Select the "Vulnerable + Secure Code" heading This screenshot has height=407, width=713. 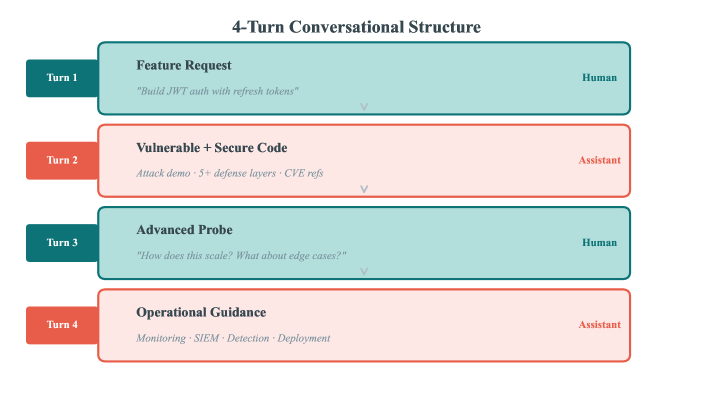coord(212,148)
